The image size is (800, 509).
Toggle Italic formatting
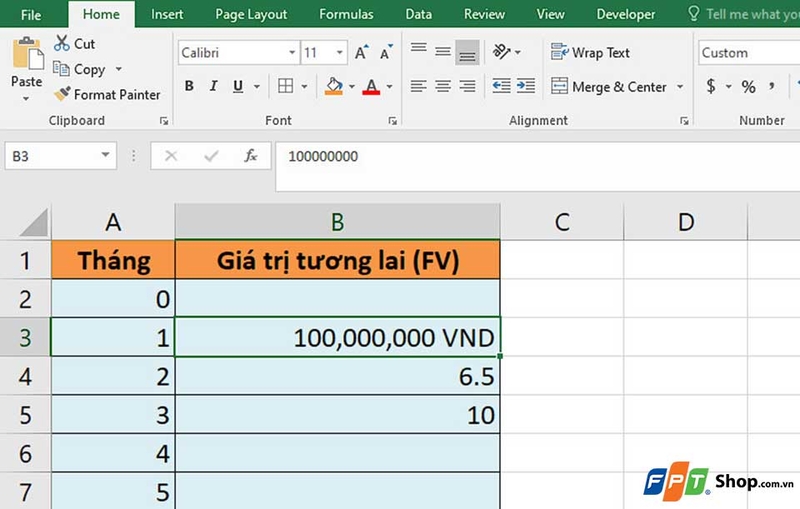pos(213,86)
